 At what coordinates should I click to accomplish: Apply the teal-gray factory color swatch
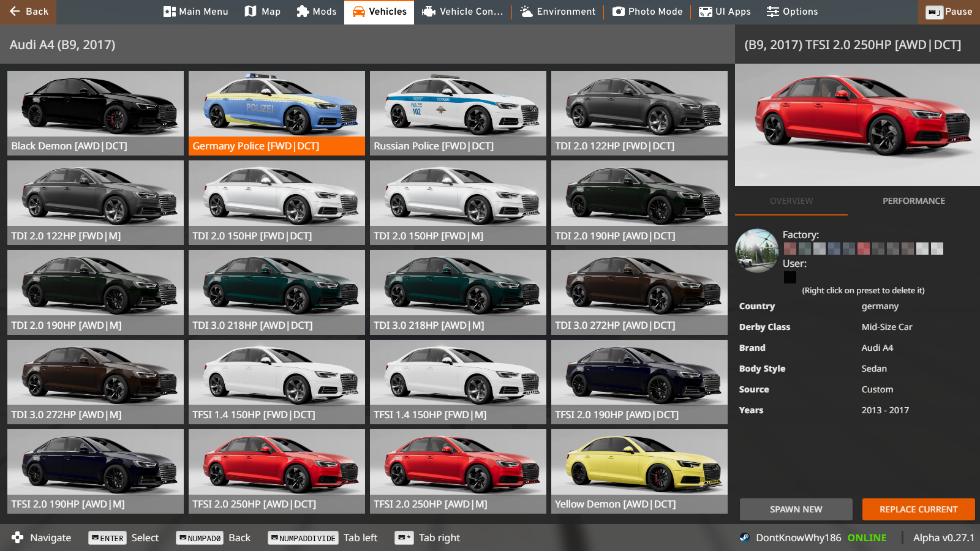click(x=805, y=249)
